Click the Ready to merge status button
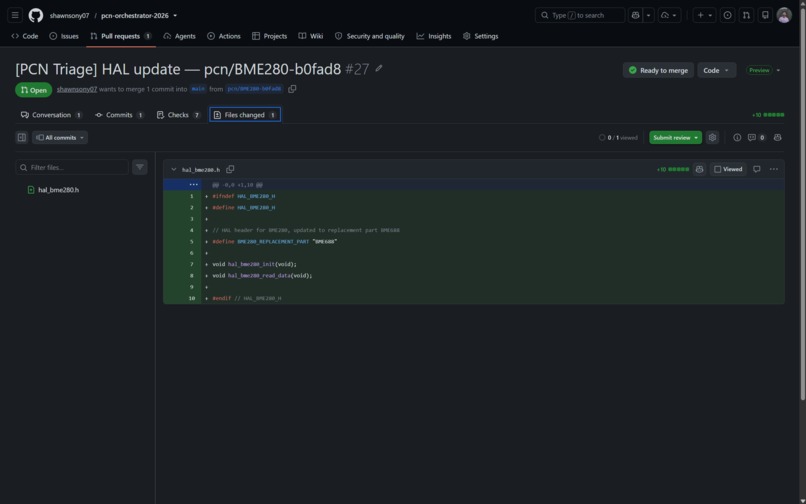The width and height of the screenshot is (806, 504). pyautogui.click(x=658, y=70)
